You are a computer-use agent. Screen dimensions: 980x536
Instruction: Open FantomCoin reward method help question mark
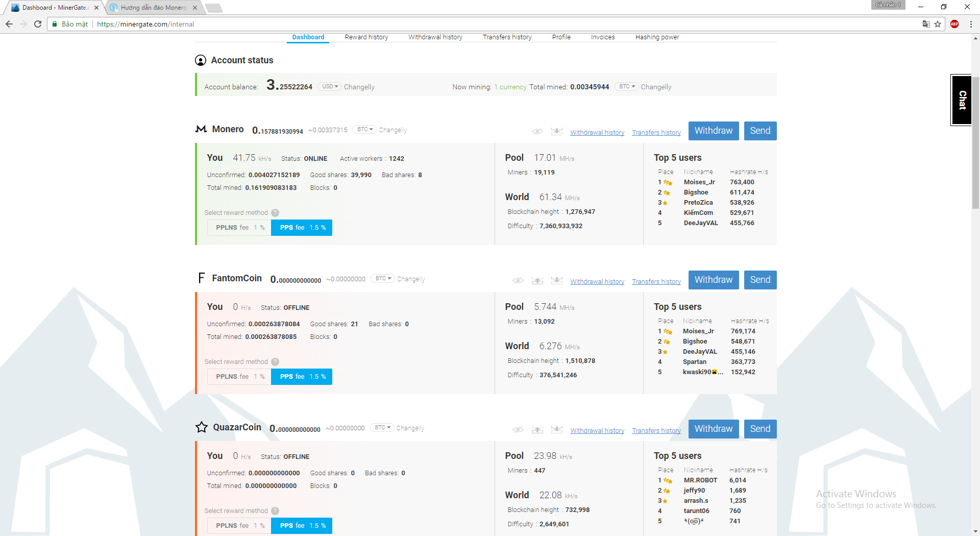click(x=275, y=362)
